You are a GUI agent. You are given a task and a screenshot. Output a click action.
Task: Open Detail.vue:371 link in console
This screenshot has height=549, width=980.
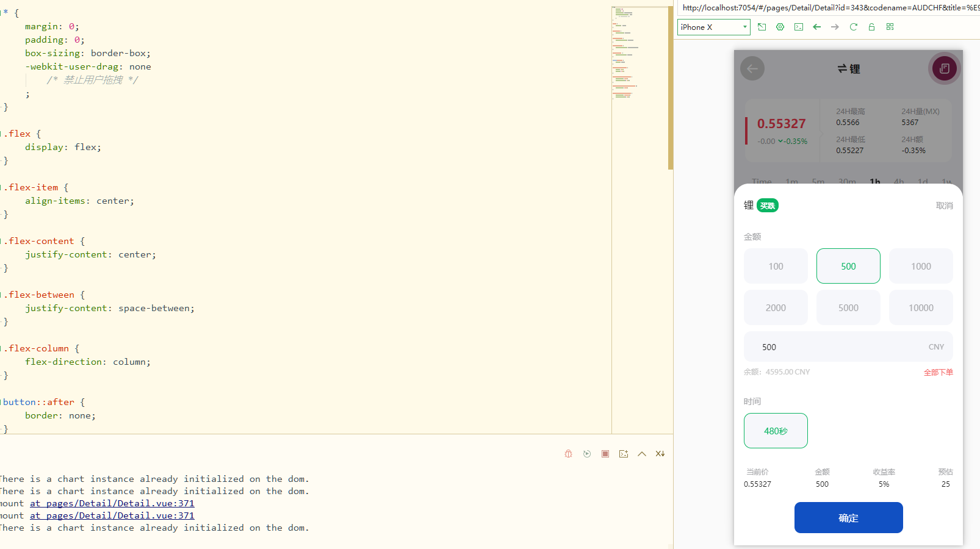pos(112,503)
